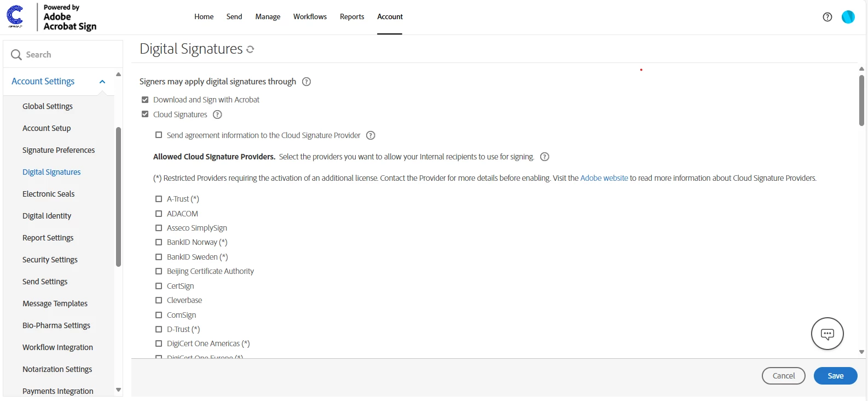Open help icon beside Send agreement information option
This screenshot has height=401, width=868.
(x=371, y=135)
